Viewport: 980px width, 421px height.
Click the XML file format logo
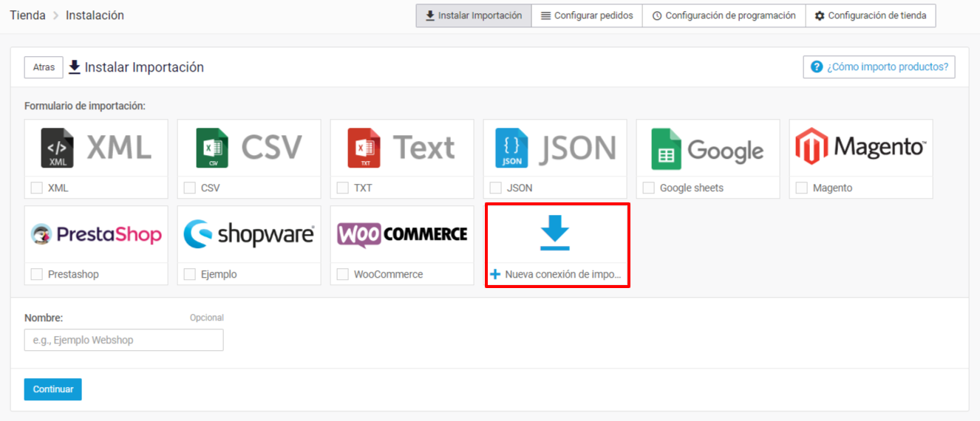pos(96,148)
